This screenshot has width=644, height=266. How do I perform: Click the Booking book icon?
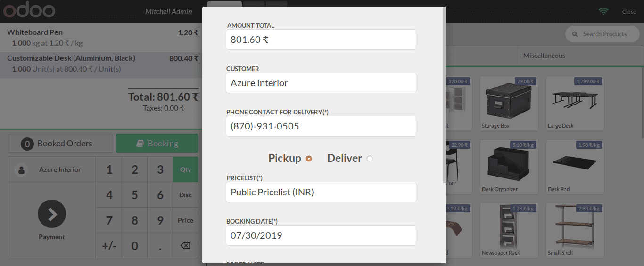[140, 144]
